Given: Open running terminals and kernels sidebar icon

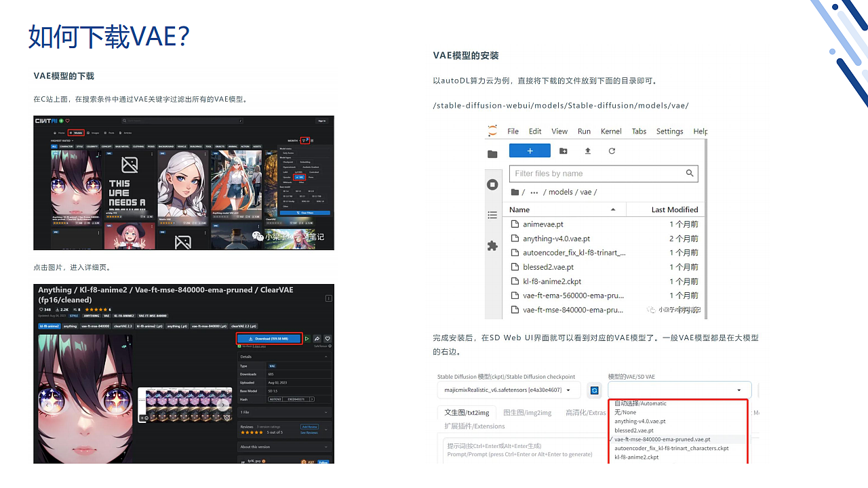Looking at the screenshot, I should pyautogui.click(x=492, y=183).
